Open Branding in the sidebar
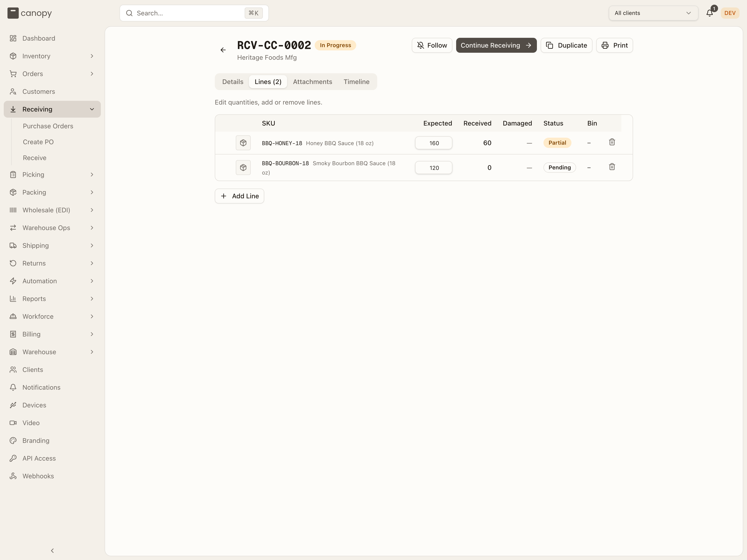Screen dimensions: 747x560 click(x=52, y=441)
